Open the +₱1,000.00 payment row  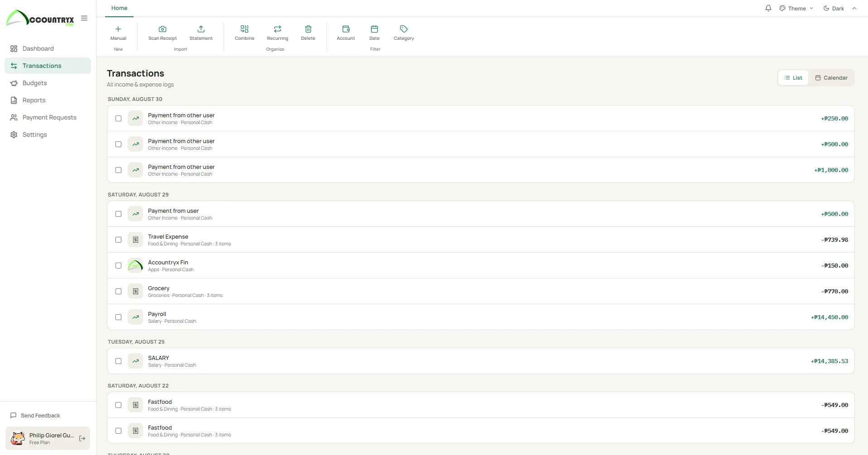point(481,170)
